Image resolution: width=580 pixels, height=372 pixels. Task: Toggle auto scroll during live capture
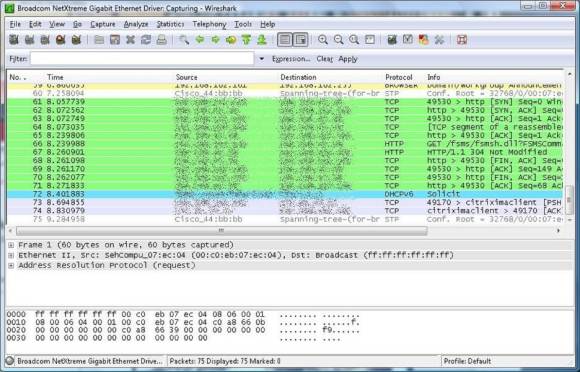tap(301, 40)
